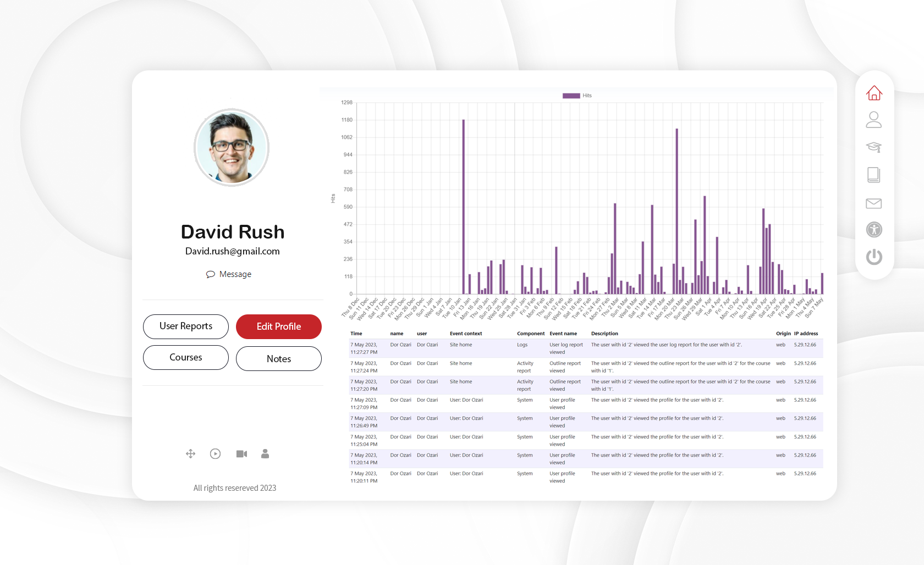Image resolution: width=924 pixels, height=565 pixels.
Task: Go to Home via house icon
Action: pyautogui.click(x=874, y=93)
